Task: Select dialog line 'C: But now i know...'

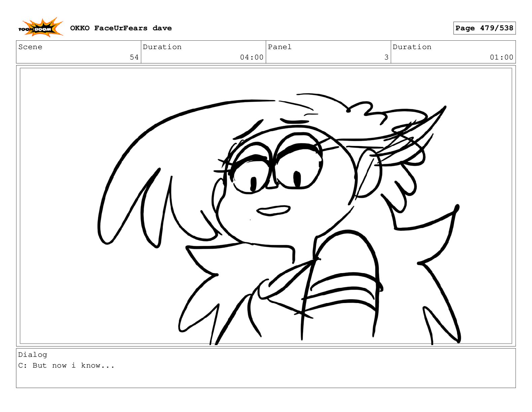Action: [x=66, y=365]
